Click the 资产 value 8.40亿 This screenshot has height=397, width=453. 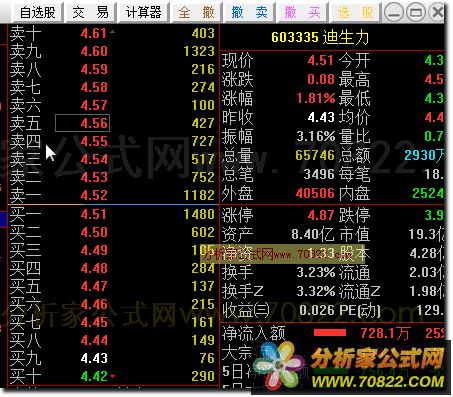pos(313,234)
